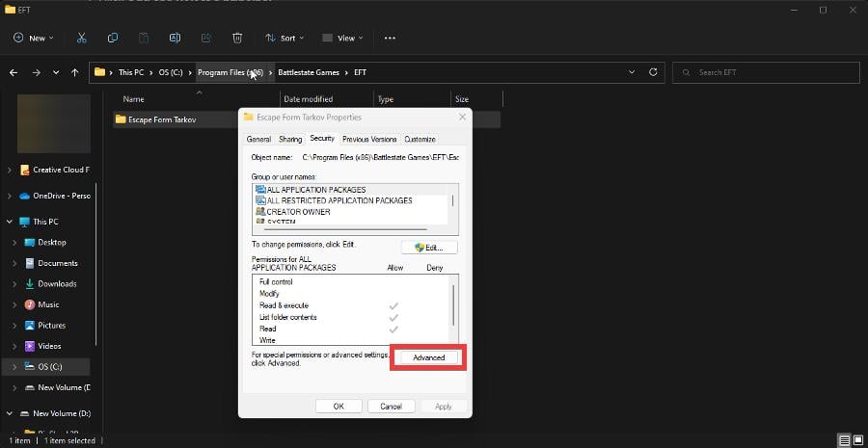Close the Properties dialog
Screen dimensions: 868x448
(462, 118)
